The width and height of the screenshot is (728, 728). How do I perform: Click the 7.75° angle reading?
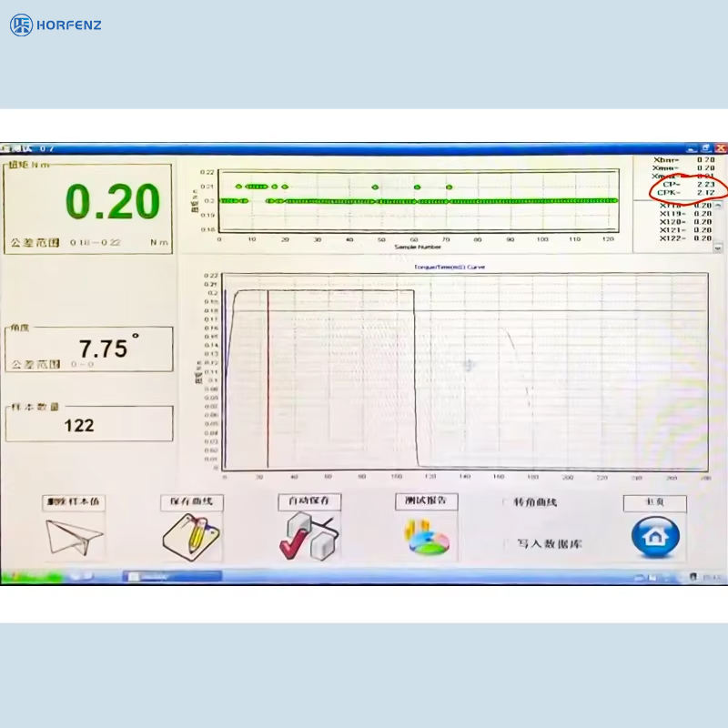[108, 348]
